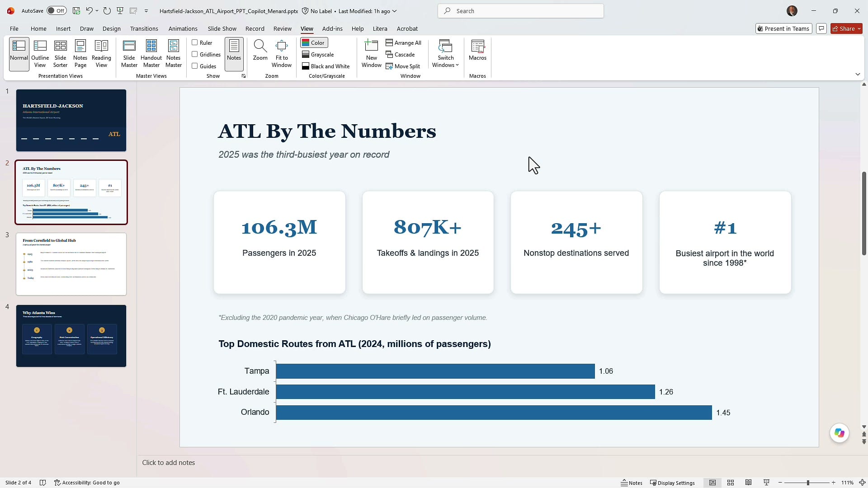Viewport: 868px width, 488px height.
Task: Click zoom out minus button
Action: (780, 483)
